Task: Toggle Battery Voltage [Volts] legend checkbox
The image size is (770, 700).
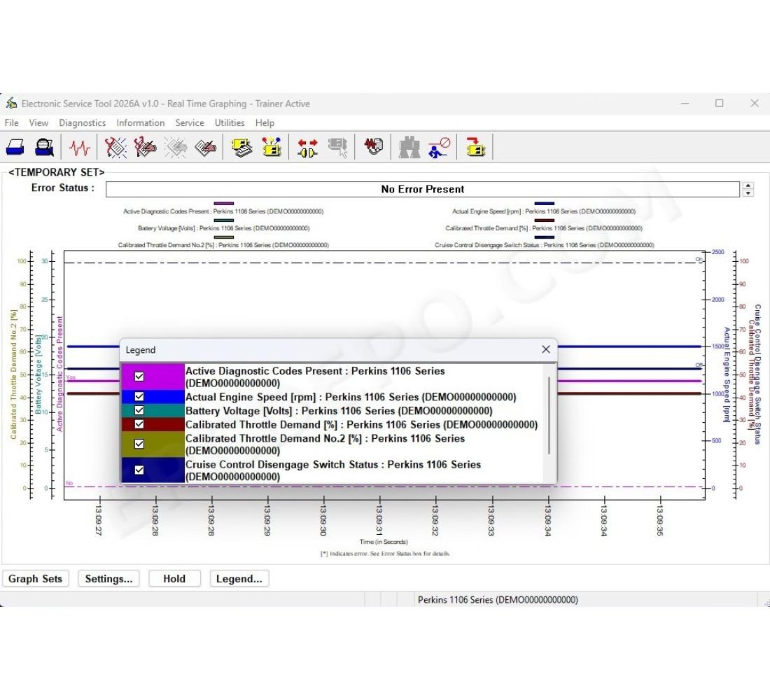Action: pyautogui.click(x=139, y=410)
